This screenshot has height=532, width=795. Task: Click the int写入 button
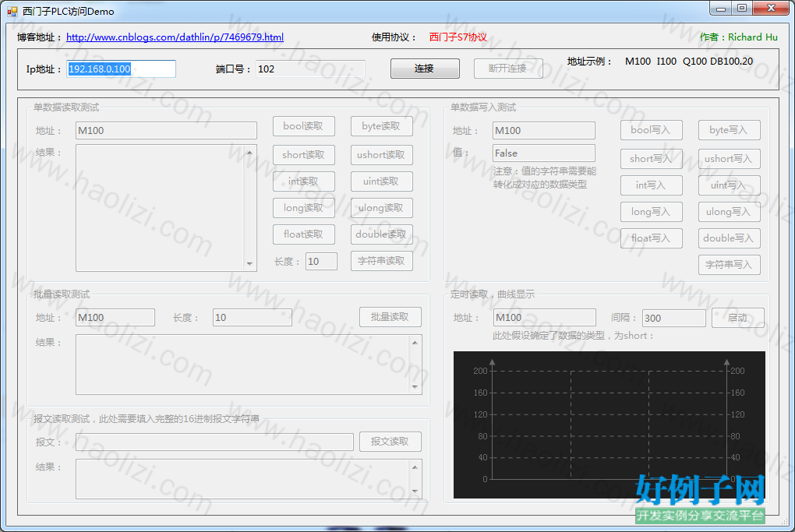tap(651, 185)
